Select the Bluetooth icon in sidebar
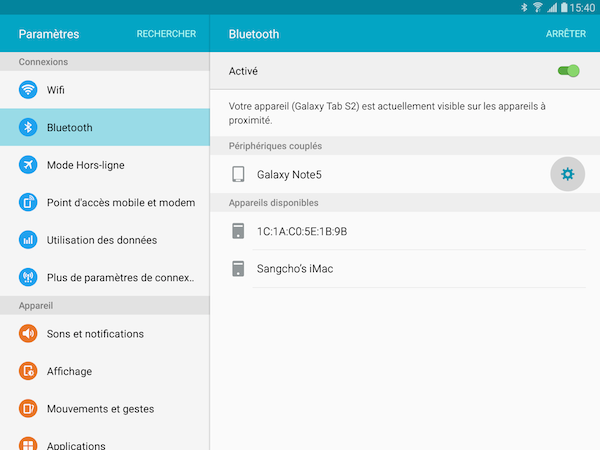Image resolution: width=600 pixels, height=450 pixels. (x=28, y=127)
